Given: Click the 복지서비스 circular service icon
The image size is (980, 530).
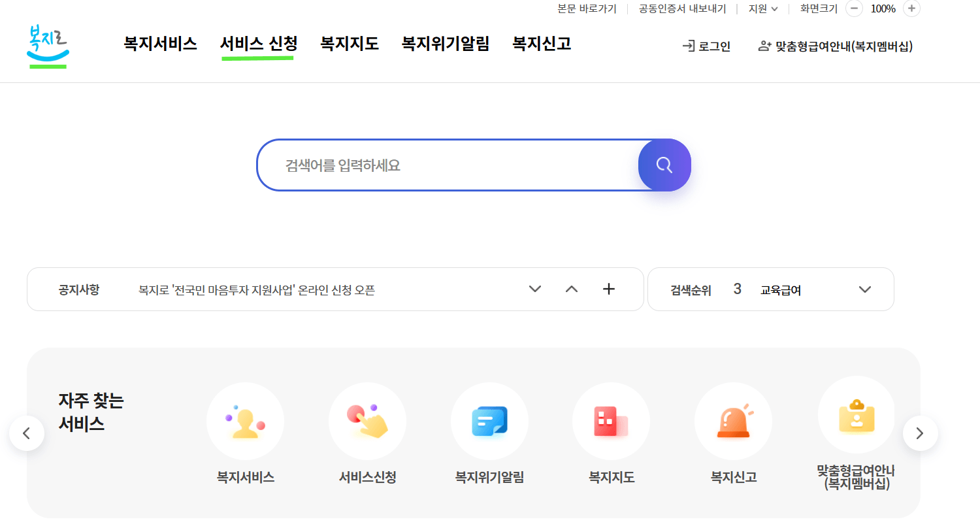Looking at the screenshot, I should tap(245, 421).
